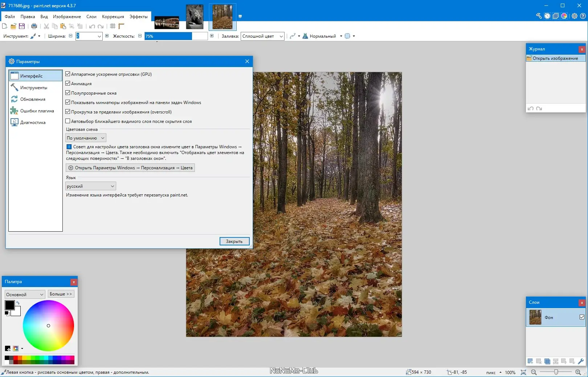588x377 pixels.
Task: Add a new layer in Слои panel
Action: tap(530, 361)
